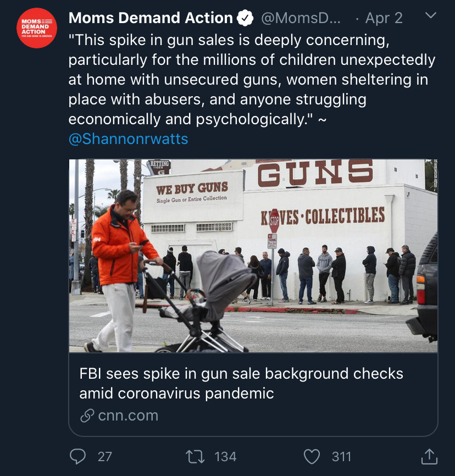Click the Moms Demand Action display name
This screenshot has height=476, width=455.
pos(151,18)
